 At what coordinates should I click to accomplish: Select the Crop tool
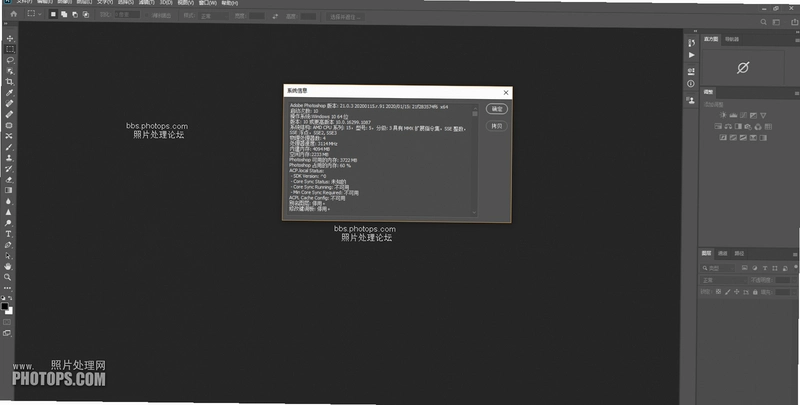(9, 82)
